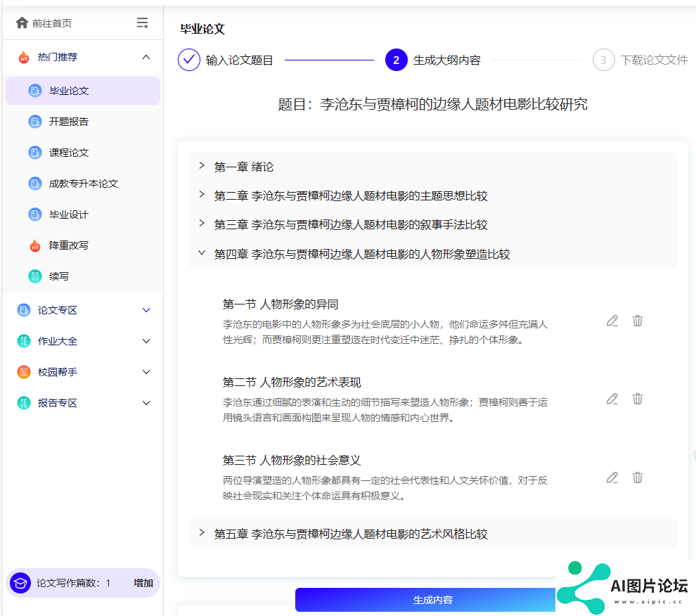Delete the 第三节 人物形象的社会意义 section
696x616 pixels.
(x=638, y=477)
